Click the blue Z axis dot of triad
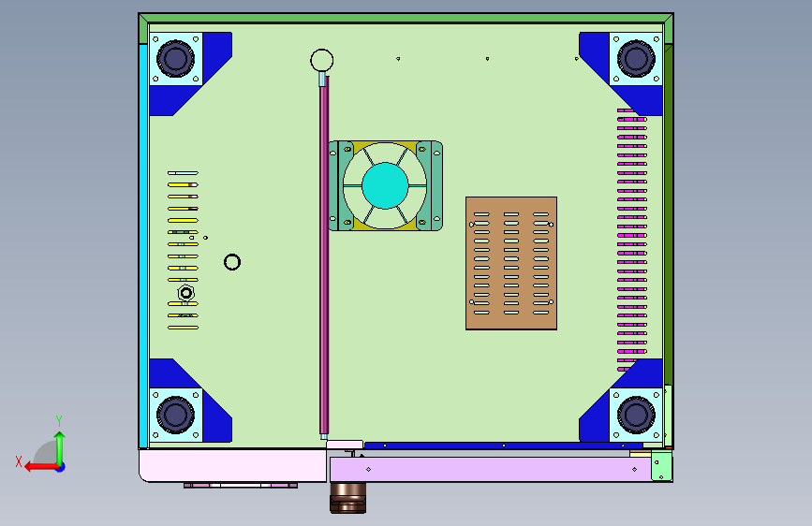This screenshot has width=812, height=526. pyautogui.click(x=61, y=467)
